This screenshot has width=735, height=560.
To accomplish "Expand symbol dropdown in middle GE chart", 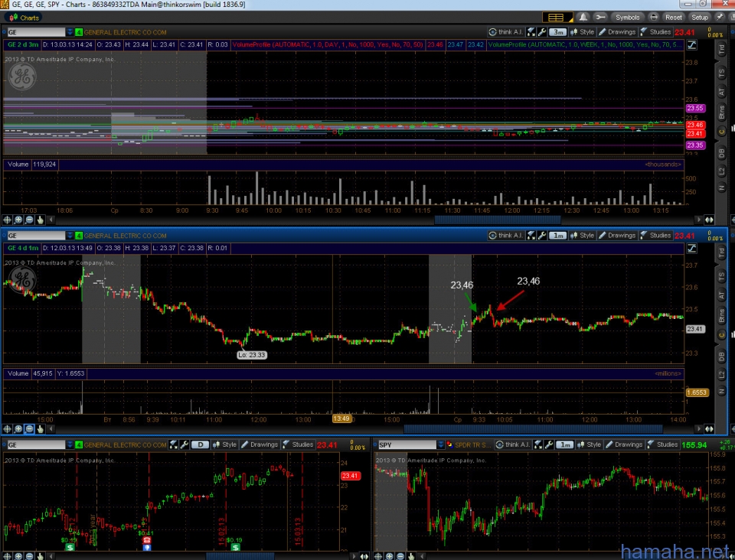I will pos(70,236).
